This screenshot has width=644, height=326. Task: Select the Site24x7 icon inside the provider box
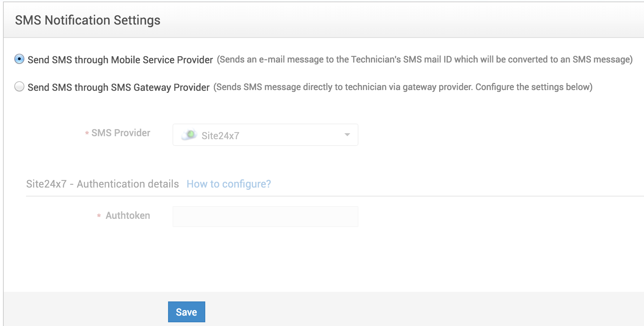(190, 135)
